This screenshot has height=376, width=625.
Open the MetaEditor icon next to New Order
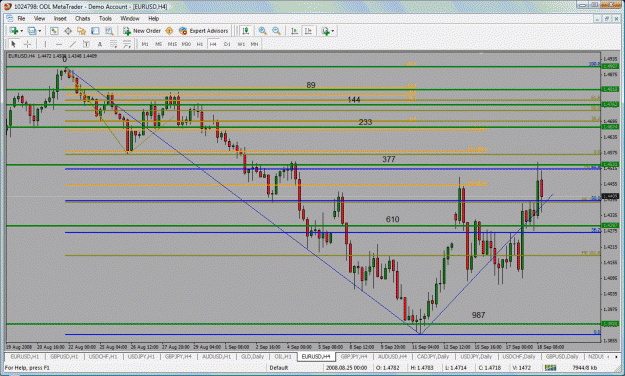(x=169, y=31)
